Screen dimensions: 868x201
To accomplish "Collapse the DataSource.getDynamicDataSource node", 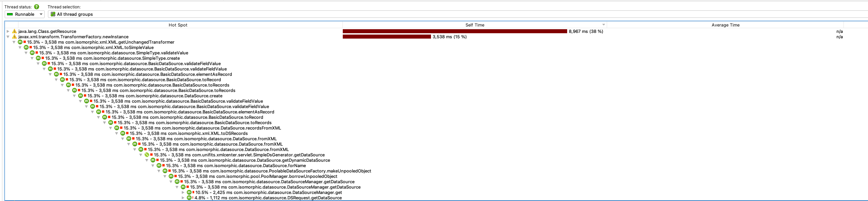I will [x=147, y=160].
